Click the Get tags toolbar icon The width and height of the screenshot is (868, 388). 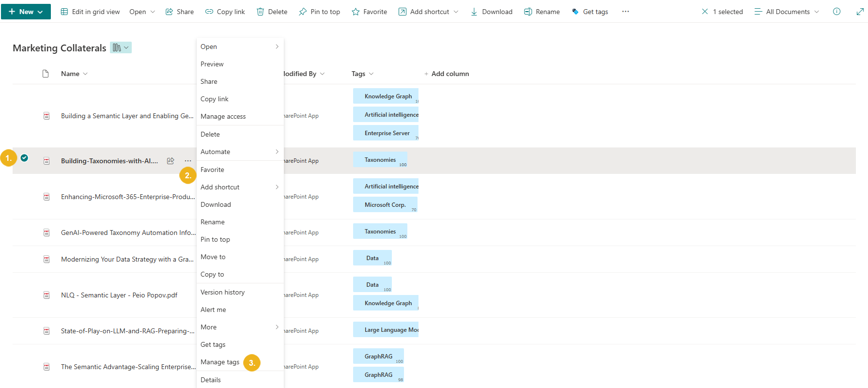tap(575, 12)
